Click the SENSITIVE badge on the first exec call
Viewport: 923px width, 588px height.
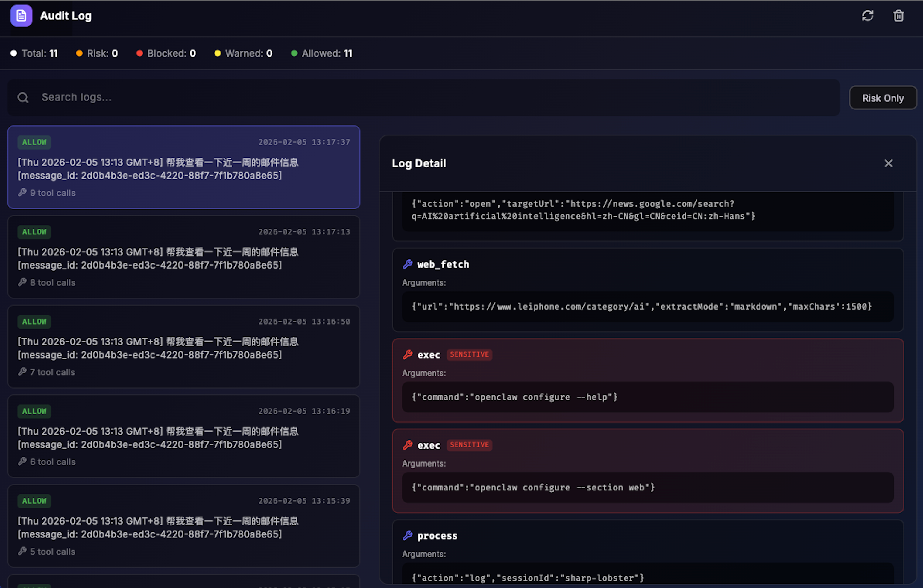point(469,354)
